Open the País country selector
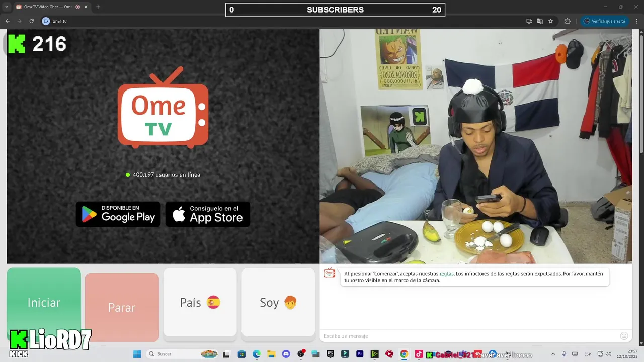The width and height of the screenshot is (644, 362). (x=200, y=302)
